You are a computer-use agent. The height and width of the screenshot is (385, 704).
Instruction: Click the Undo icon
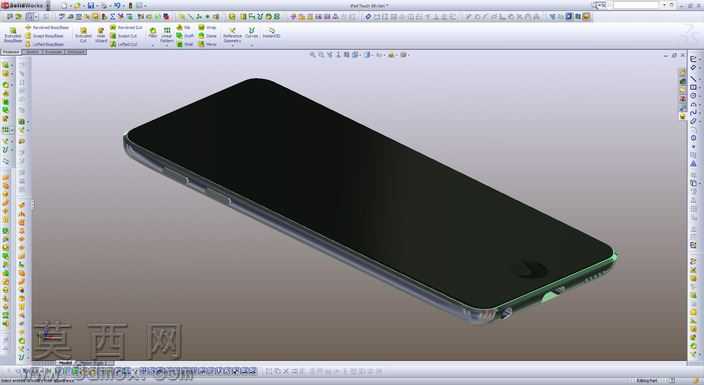[117, 6]
